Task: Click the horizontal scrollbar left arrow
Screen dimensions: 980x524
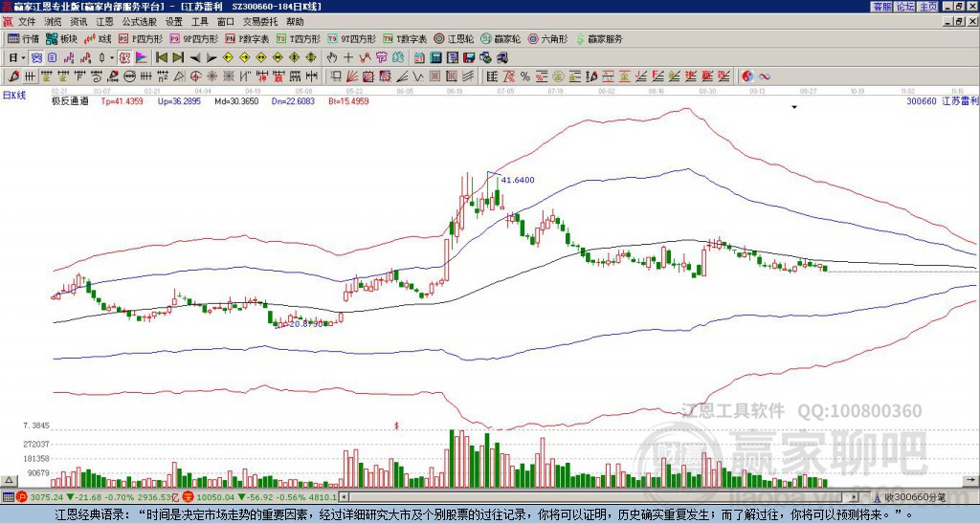Action: [x=344, y=497]
